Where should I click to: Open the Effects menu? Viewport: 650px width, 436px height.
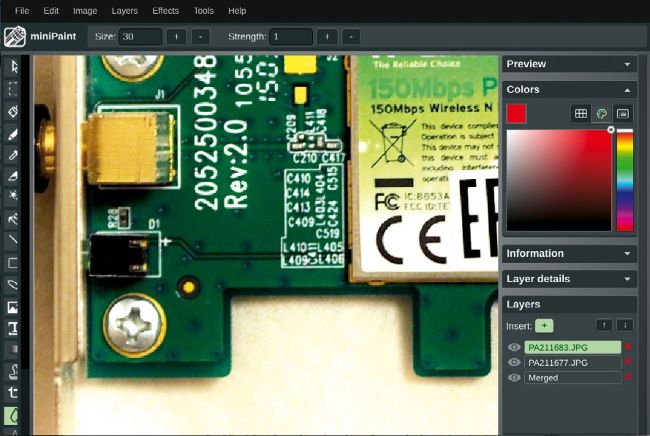pos(166,11)
